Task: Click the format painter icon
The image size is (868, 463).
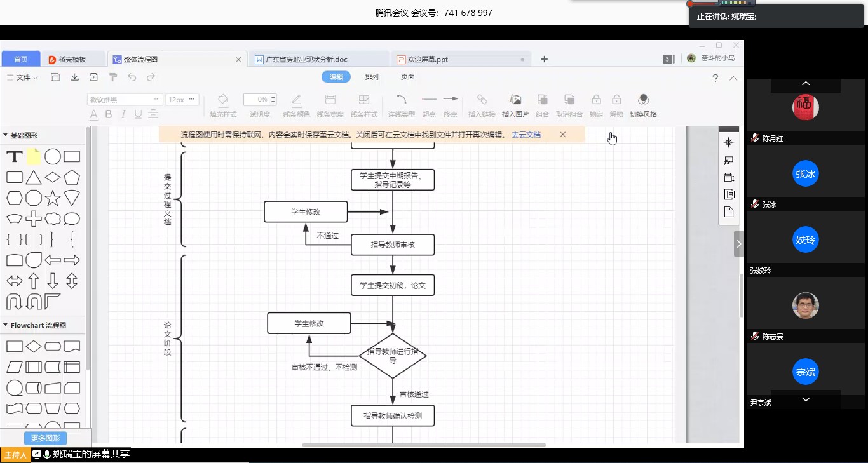Action: [x=113, y=77]
